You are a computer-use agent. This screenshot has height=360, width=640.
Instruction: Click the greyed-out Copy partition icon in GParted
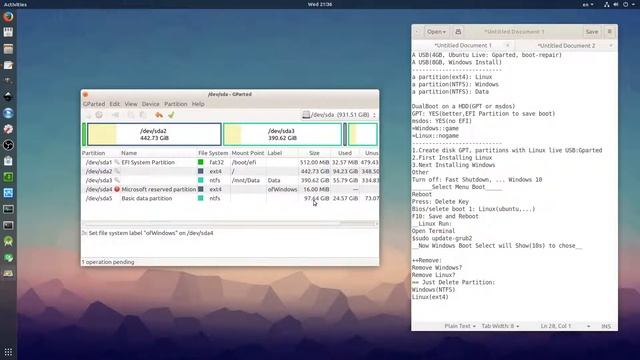[x=131, y=115]
